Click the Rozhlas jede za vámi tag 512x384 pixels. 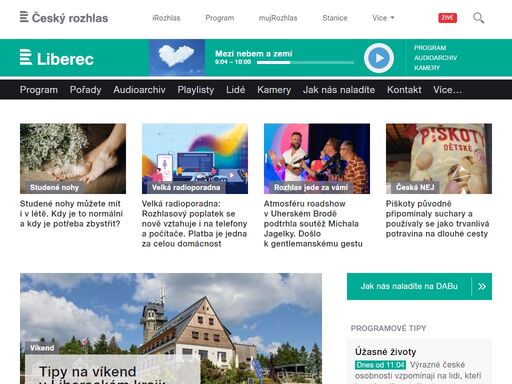(311, 187)
